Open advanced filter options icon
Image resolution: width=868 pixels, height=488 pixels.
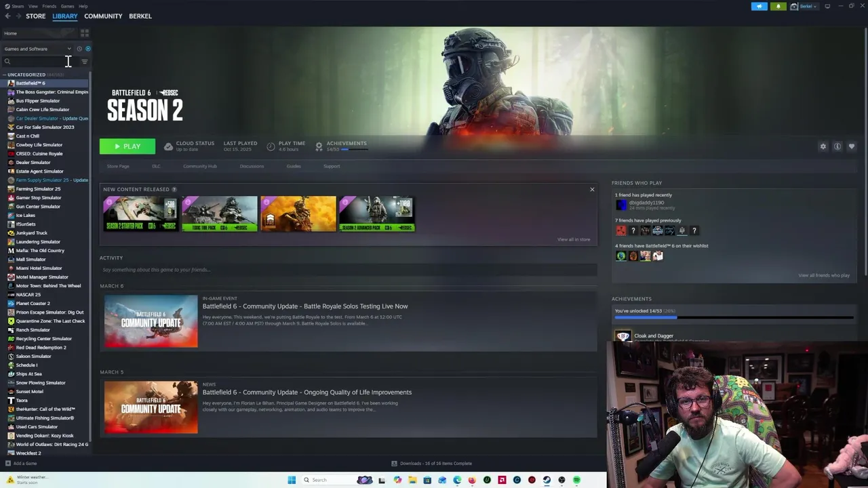[x=85, y=62]
